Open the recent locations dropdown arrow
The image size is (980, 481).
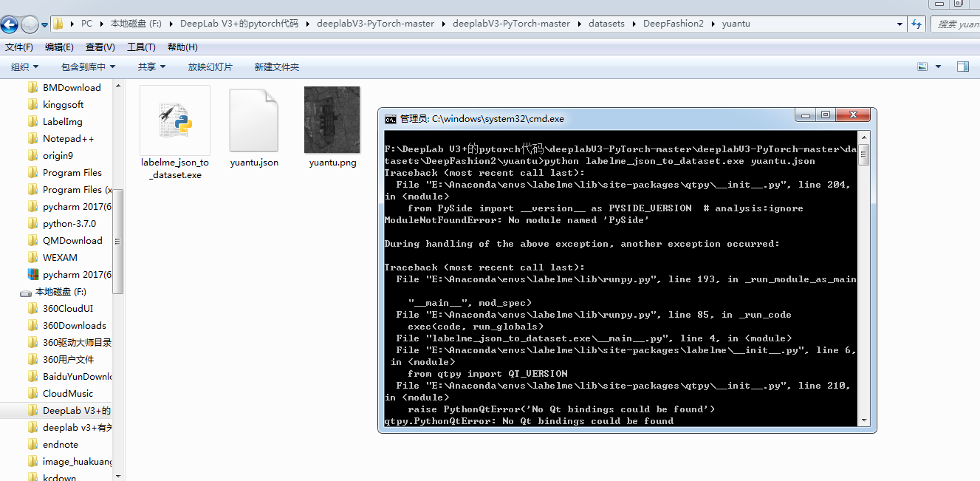point(44,24)
